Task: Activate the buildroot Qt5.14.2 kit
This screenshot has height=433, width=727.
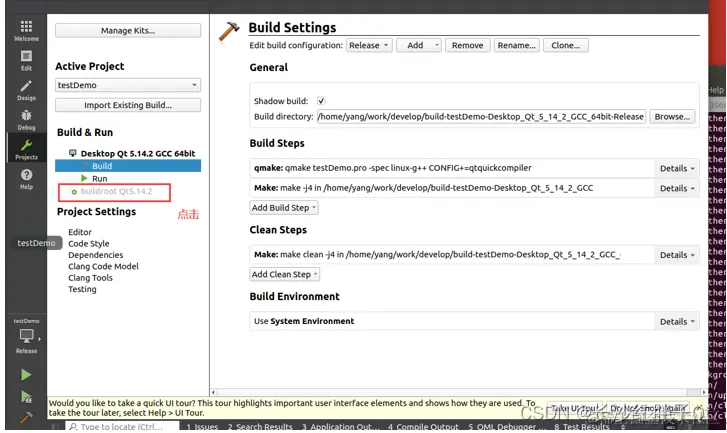Action: point(116,191)
